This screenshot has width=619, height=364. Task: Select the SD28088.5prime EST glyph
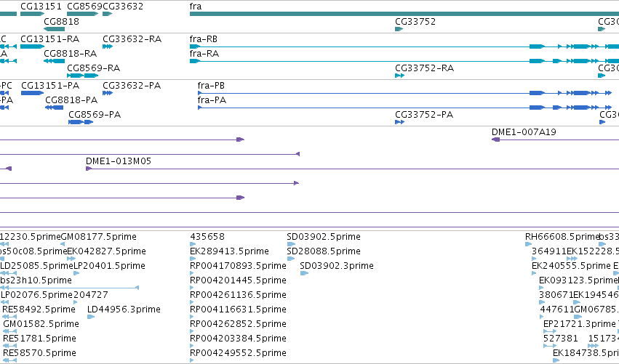click(x=291, y=259)
